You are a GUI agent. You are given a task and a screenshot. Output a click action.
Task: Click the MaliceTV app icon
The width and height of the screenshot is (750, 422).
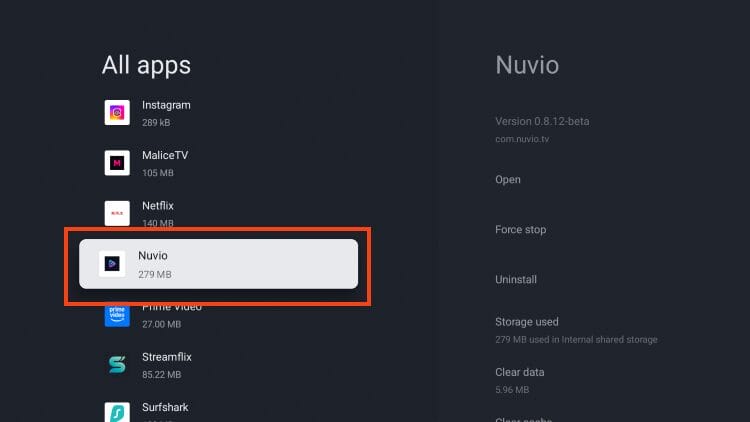[117, 163]
